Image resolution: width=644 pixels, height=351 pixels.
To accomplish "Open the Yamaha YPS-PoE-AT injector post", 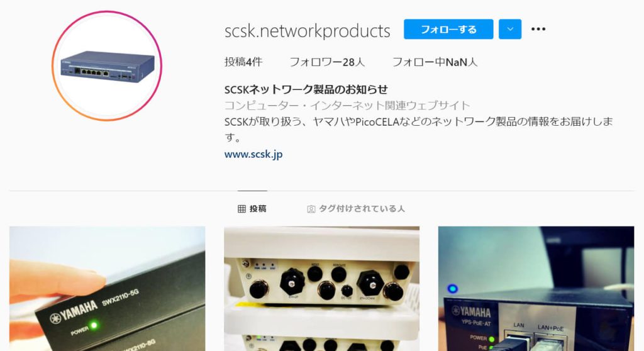I will (536, 289).
